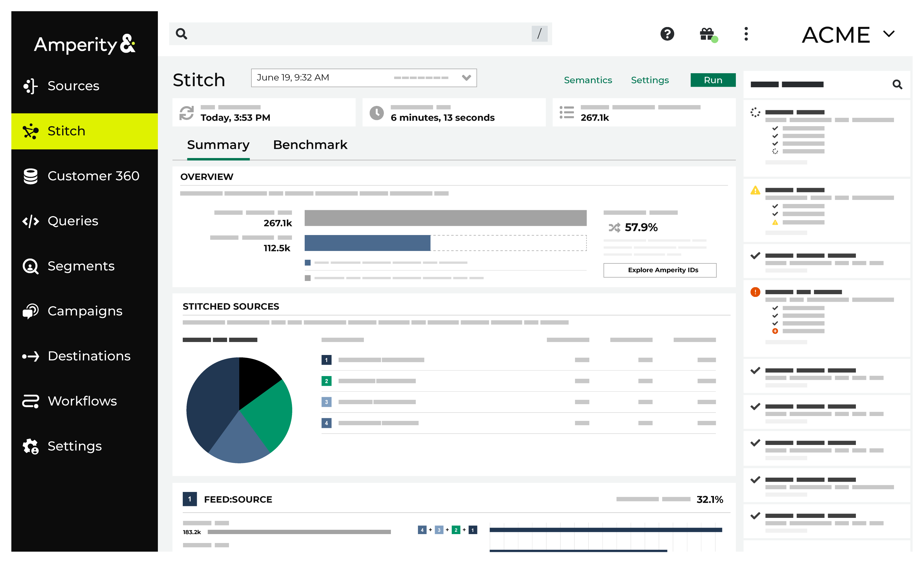The width and height of the screenshot is (924, 563).
Task: Click the dark navy bar in FEED:SOURCE chart
Action: pyautogui.click(x=606, y=530)
